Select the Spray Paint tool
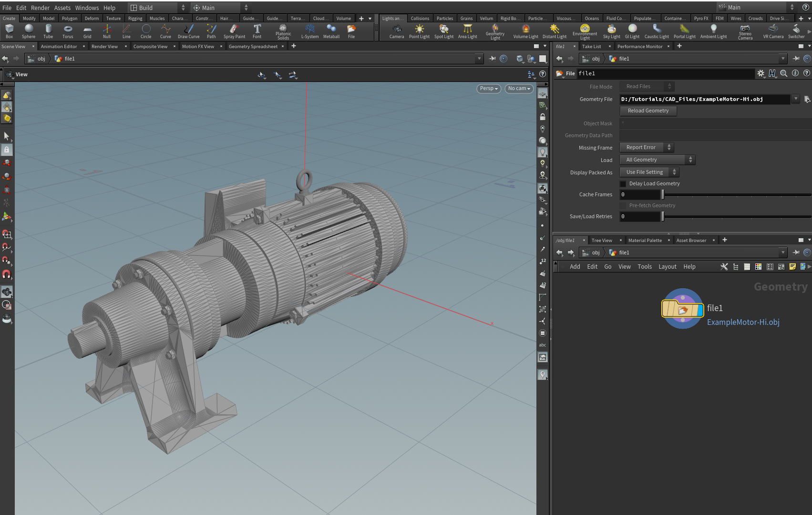 point(234,31)
